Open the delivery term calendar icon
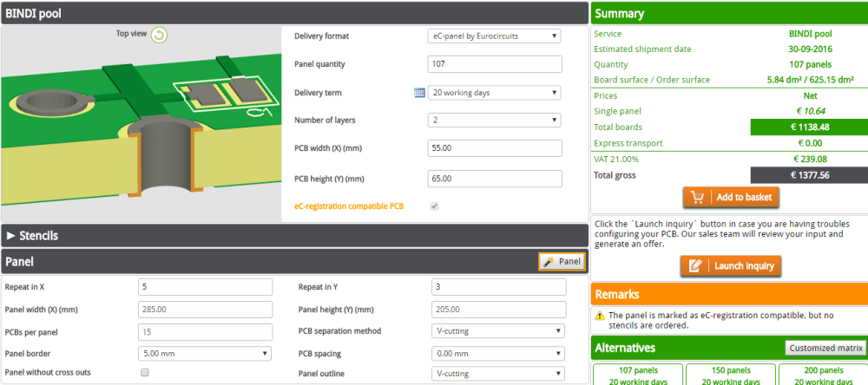 point(419,93)
